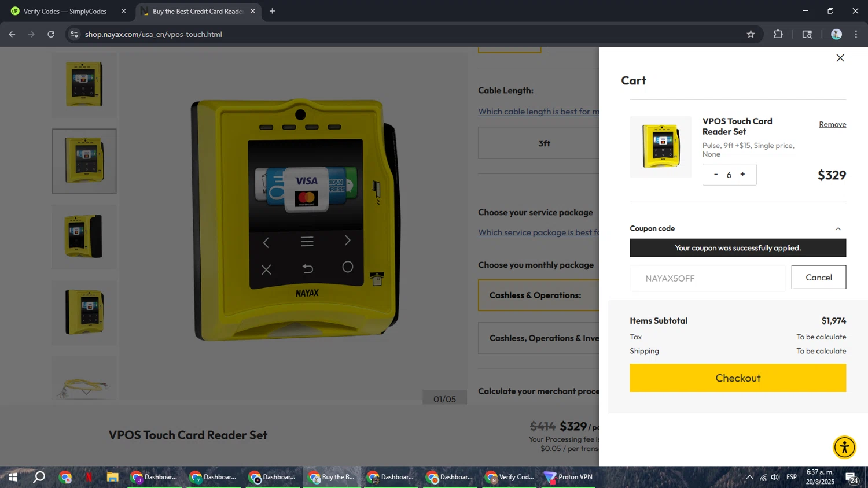This screenshot has width=868, height=488.
Task: Select the fourth gallery thumbnail
Action: tap(84, 313)
